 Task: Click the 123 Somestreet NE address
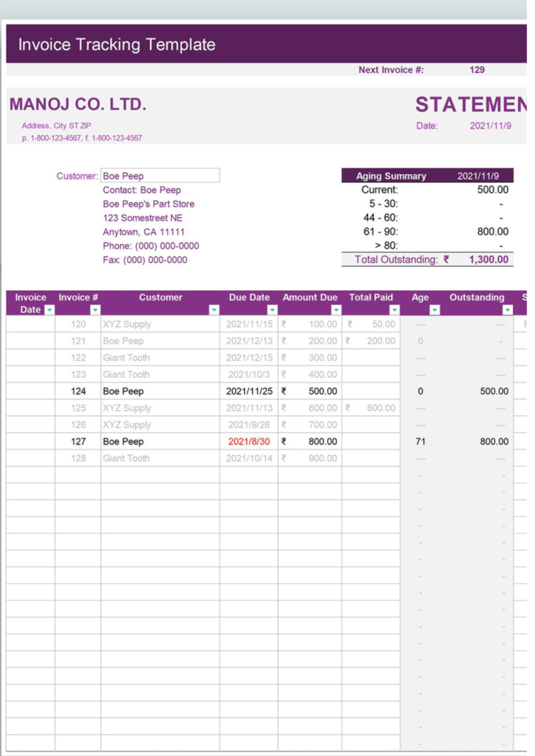pyautogui.click(x=143, y=218)
